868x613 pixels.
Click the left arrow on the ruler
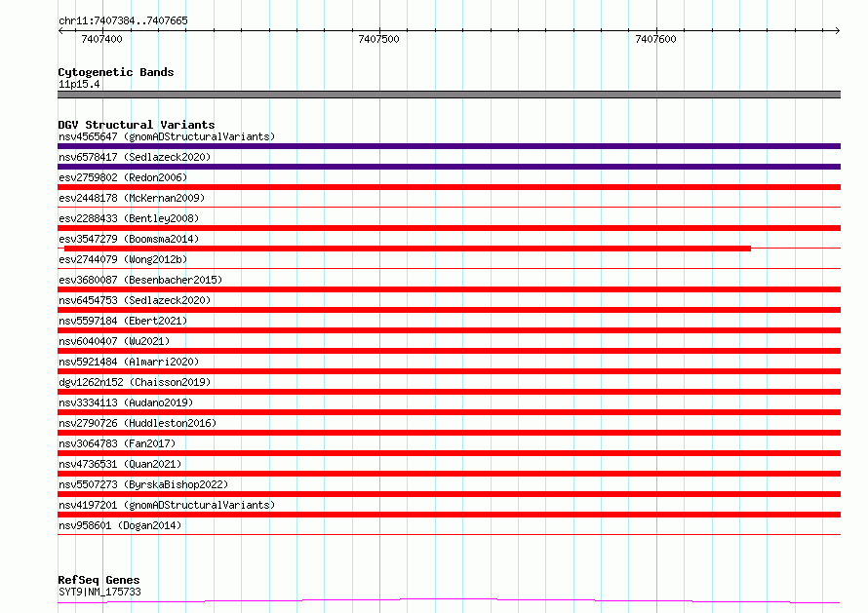[60, 30]
